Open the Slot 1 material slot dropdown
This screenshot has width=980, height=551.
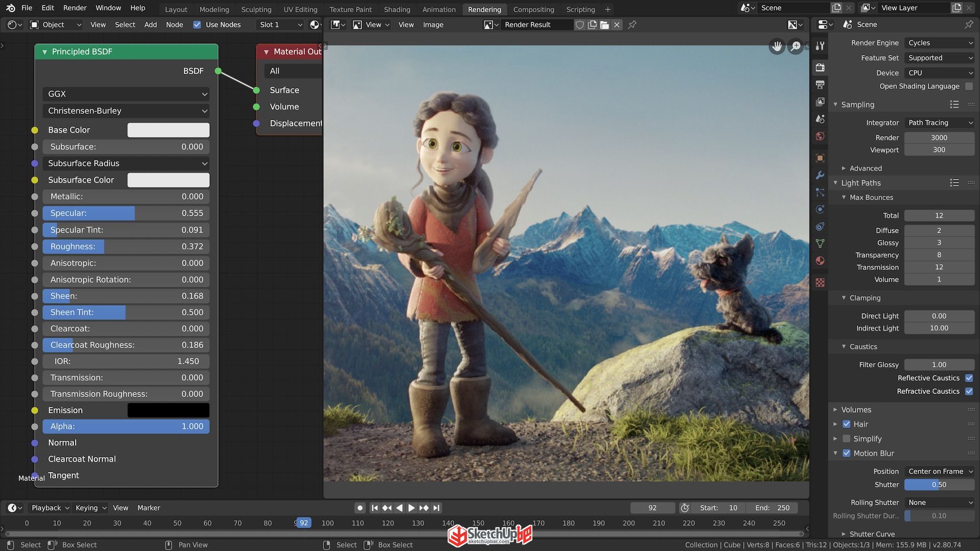[x=280, y=24]
